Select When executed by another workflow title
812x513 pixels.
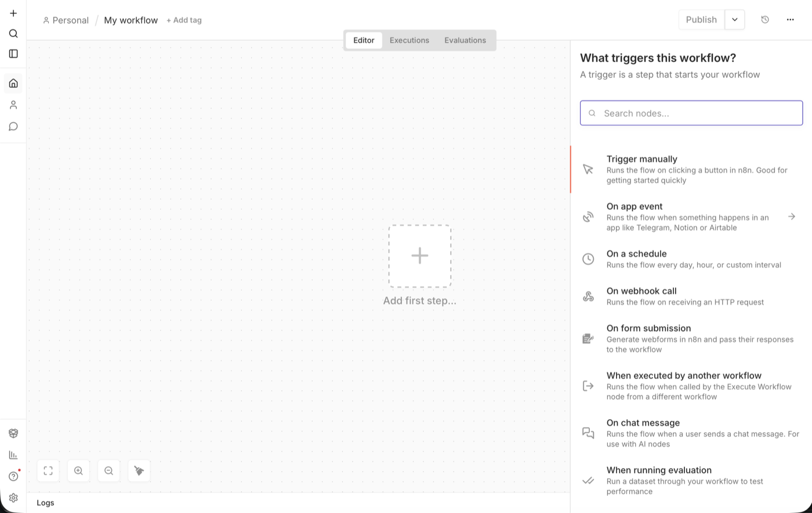(684, 376)
